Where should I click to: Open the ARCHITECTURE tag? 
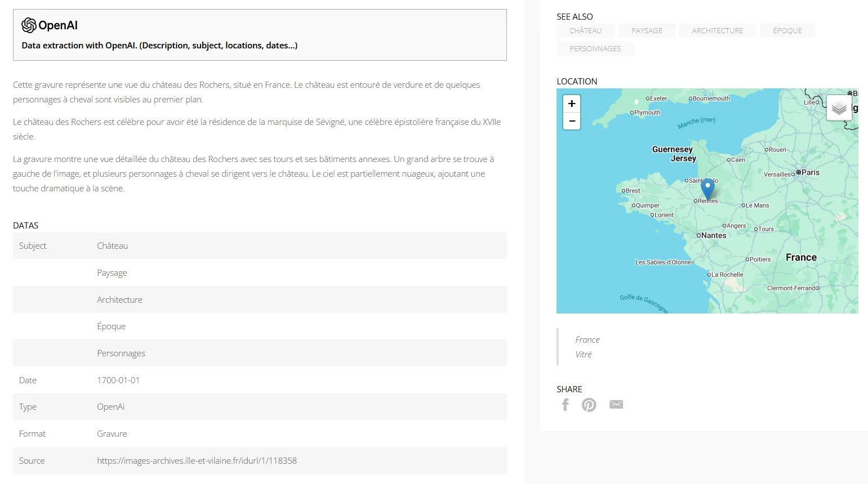(717, 31)
